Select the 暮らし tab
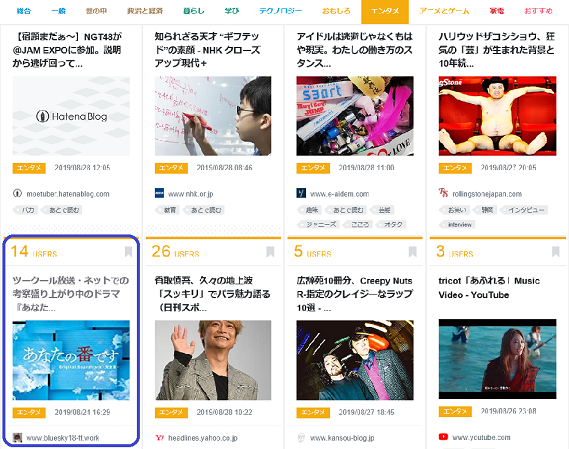The height and width of the screenshot is (449, 569). pos(194,11)
